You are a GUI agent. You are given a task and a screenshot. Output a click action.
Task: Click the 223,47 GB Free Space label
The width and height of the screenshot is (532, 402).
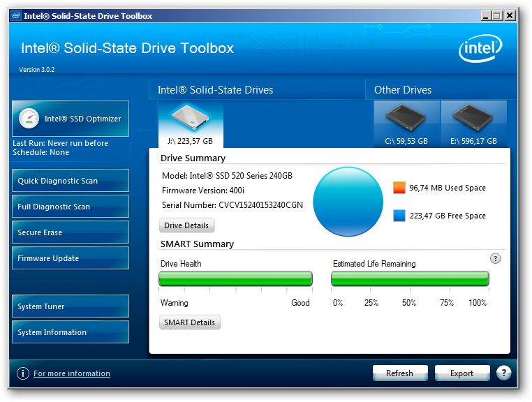pyautogui.click(x=448, y=216)
